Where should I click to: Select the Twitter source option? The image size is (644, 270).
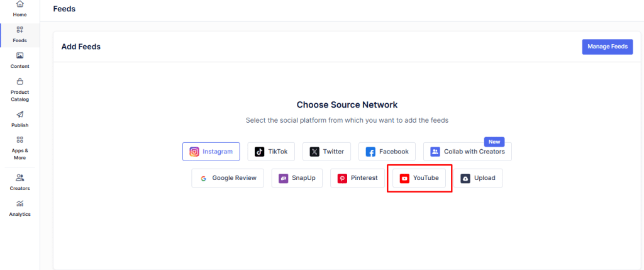327,152
